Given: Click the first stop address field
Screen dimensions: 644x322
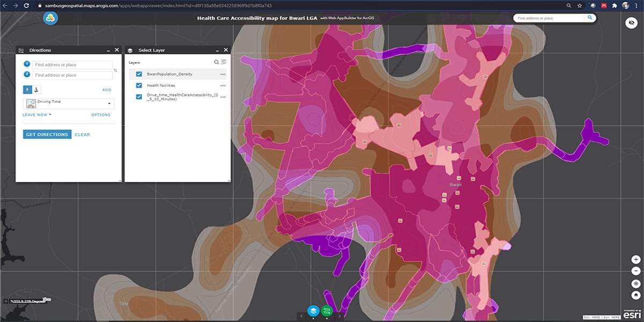Looking at the screenshot, I should 72,65.
